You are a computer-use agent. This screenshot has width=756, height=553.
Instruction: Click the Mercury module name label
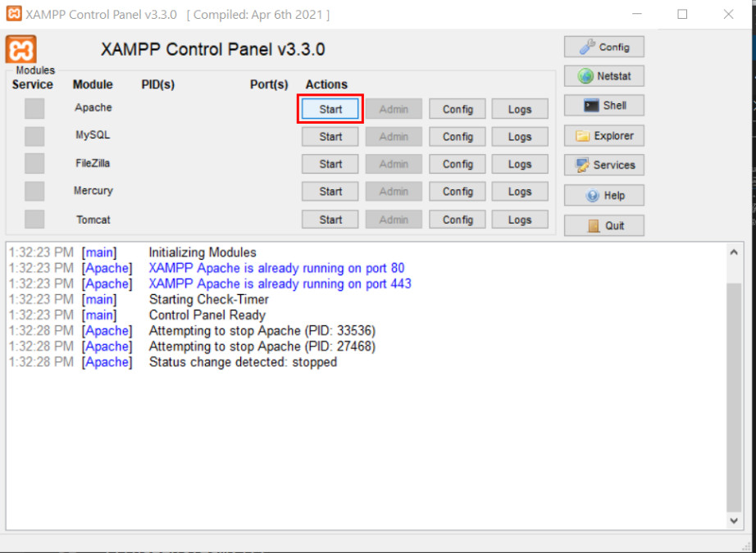pyautogui.click(x=93, y=190)
